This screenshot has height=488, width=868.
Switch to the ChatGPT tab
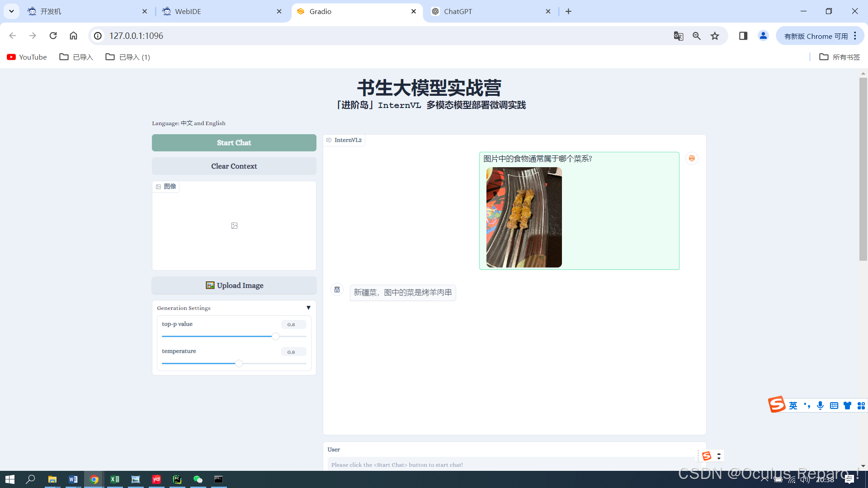pyautogui.click(x=458, y=11)
